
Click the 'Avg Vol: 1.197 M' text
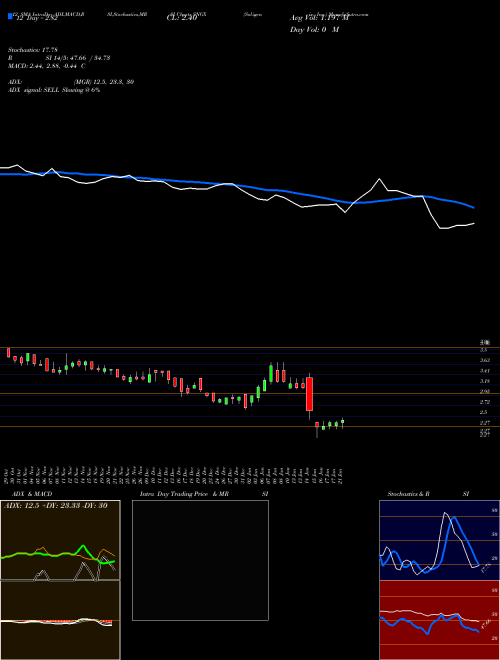317,18
